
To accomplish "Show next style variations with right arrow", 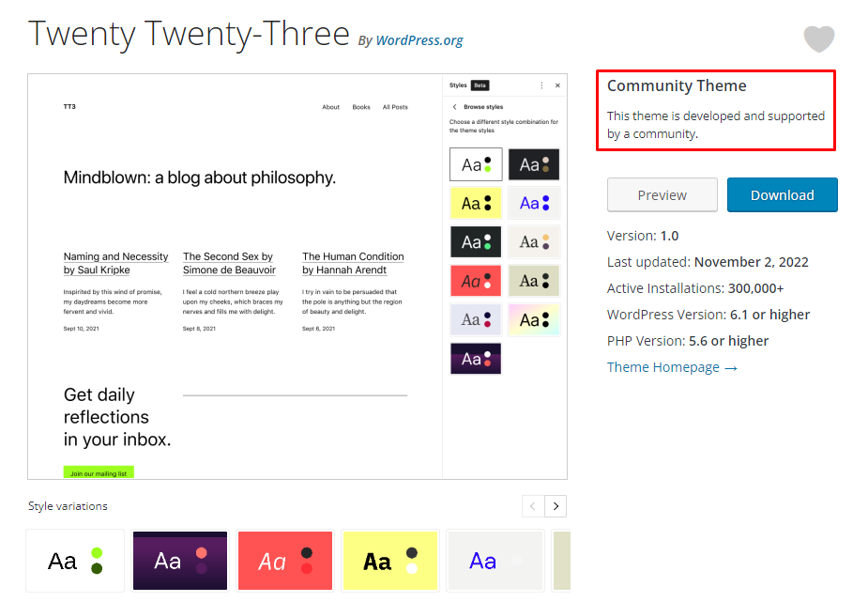I will 555,505.
